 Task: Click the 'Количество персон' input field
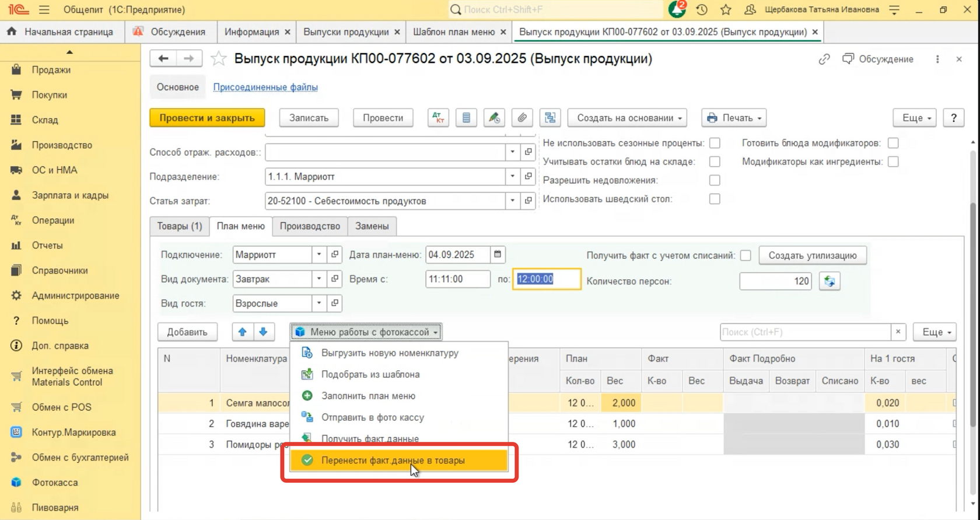[x=775, y=282]
